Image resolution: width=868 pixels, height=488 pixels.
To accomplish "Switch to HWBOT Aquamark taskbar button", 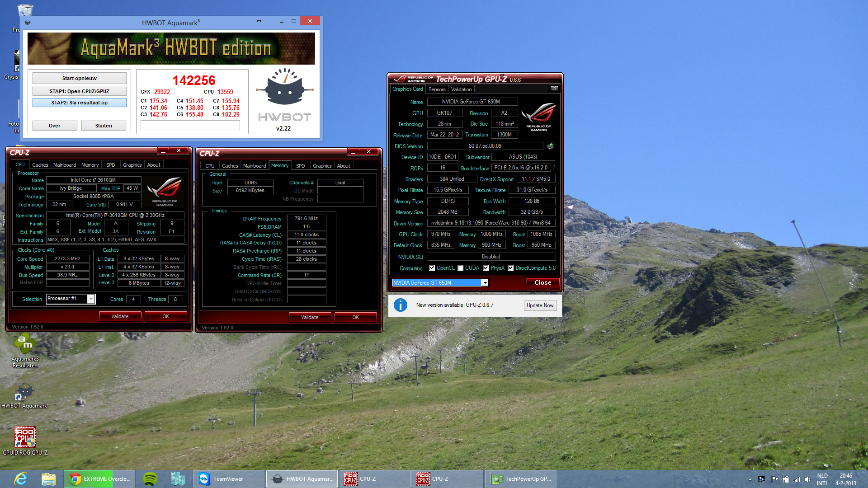I will pos(302,479).
